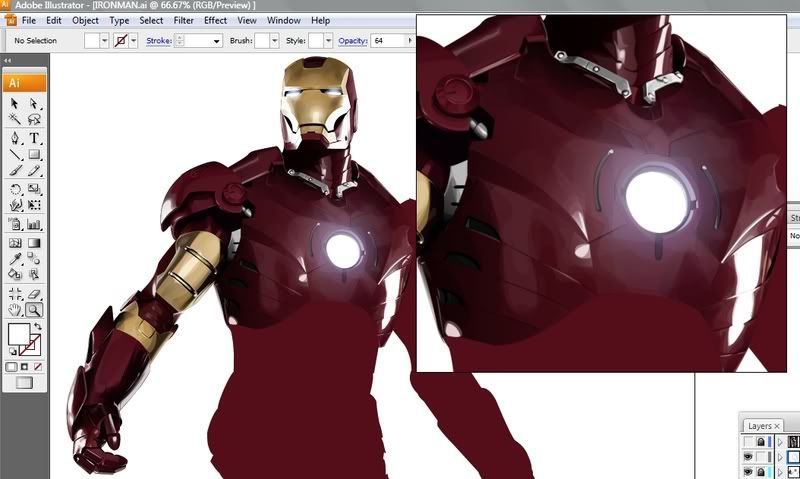The width and height of the screenshot is (800, 479).
Task: Open the Stroke color dropdown in control bar
Action: pos(134,41)
